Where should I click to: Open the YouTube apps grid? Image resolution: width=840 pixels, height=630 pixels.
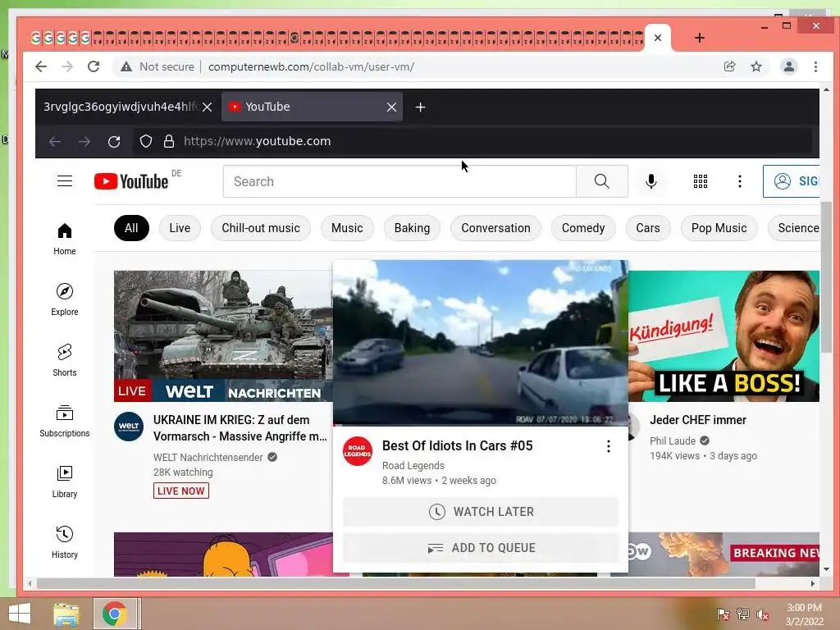701,181
